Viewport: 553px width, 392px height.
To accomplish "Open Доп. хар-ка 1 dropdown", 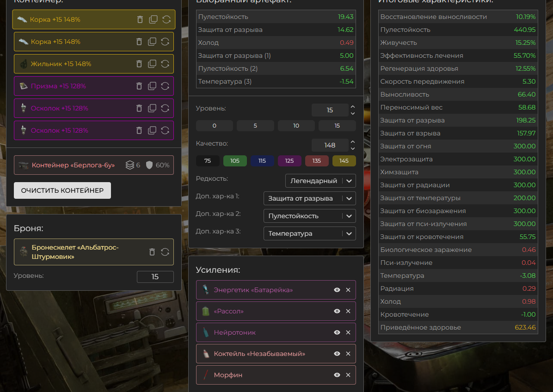I will (x=309, y=198).
